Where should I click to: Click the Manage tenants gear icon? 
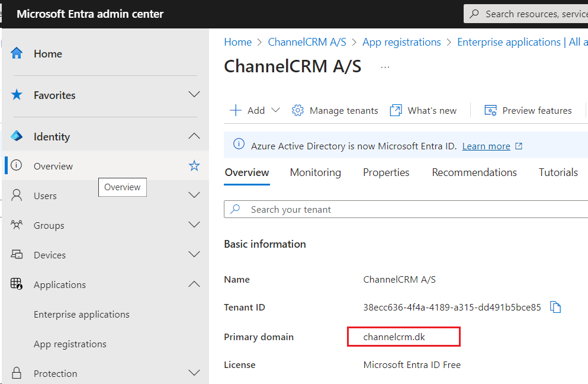coord(298,110)
